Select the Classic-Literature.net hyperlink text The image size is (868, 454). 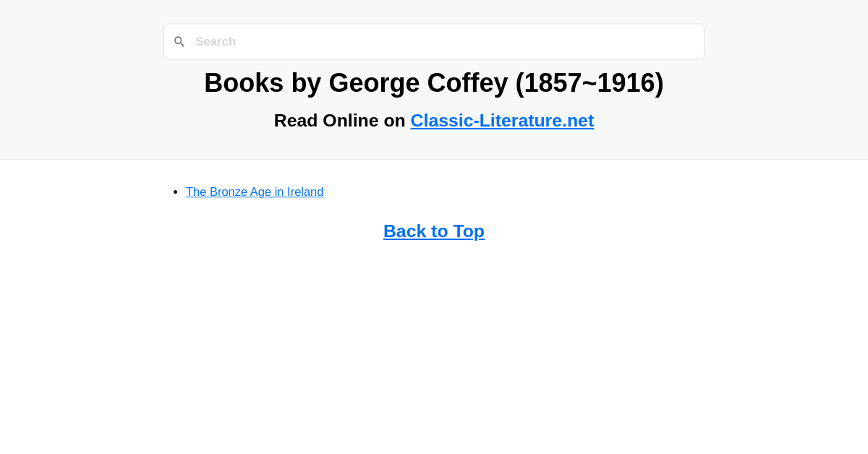[x=502, y=120]
